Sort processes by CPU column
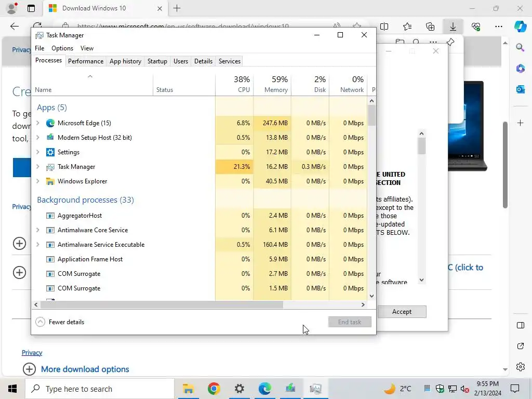 click(234, 84)
